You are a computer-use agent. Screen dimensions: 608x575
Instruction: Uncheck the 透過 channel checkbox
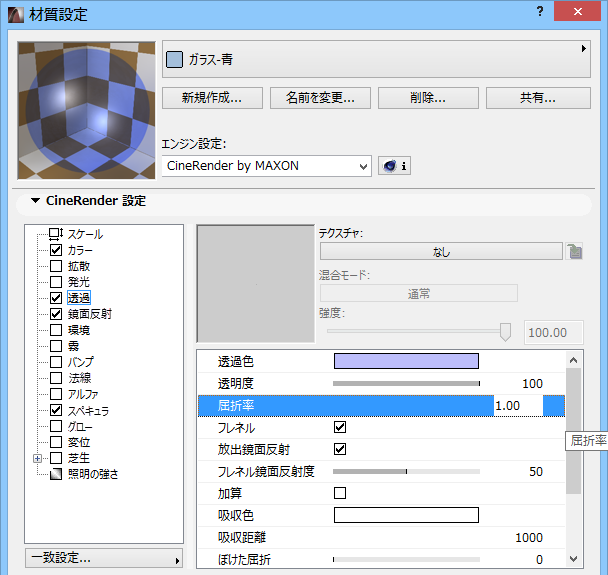click(x=56, y=298)
